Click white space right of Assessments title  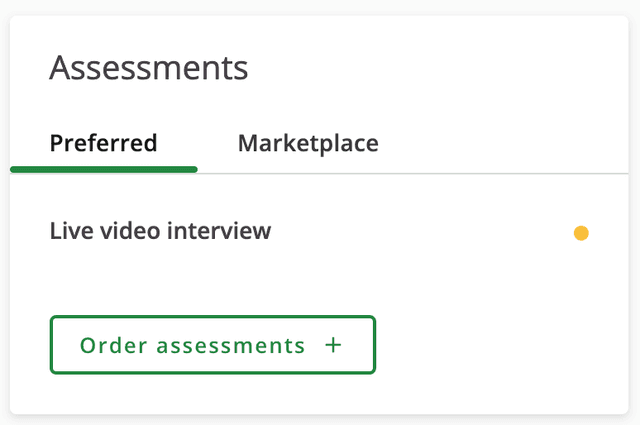[x=440, y=69]
